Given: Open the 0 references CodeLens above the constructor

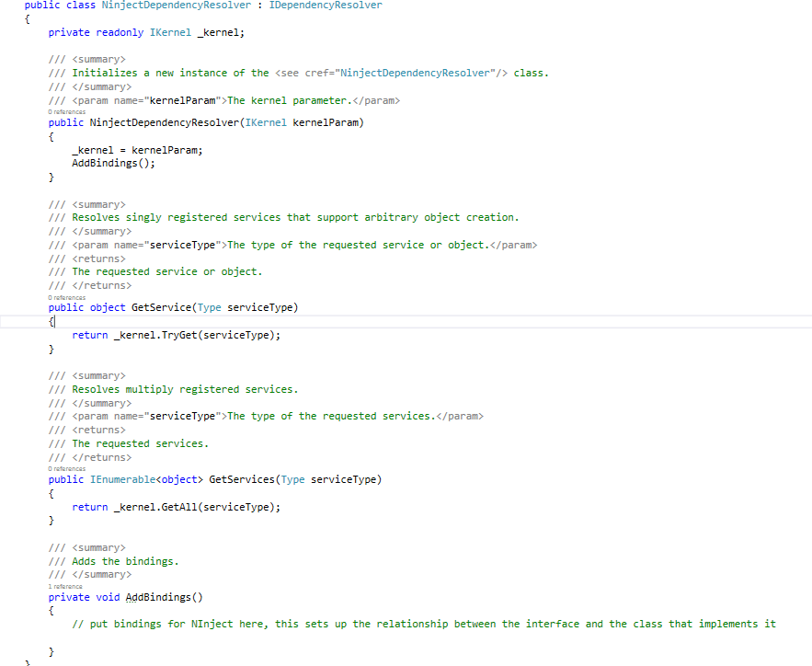Looking at the screenshot, I should (66, 112).
